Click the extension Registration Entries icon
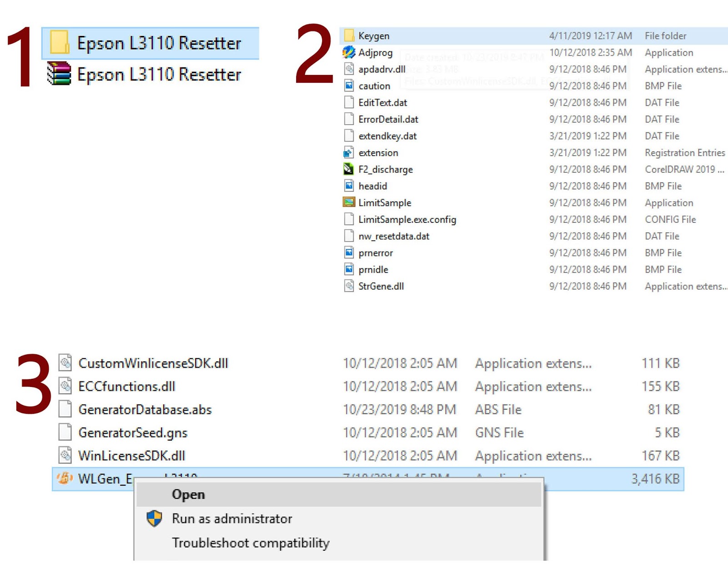 pos(348,153)
